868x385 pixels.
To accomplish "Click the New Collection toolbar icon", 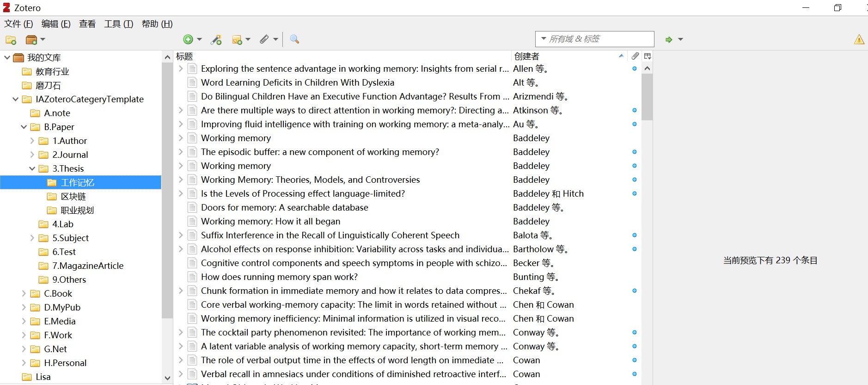I will click(11, 40).
